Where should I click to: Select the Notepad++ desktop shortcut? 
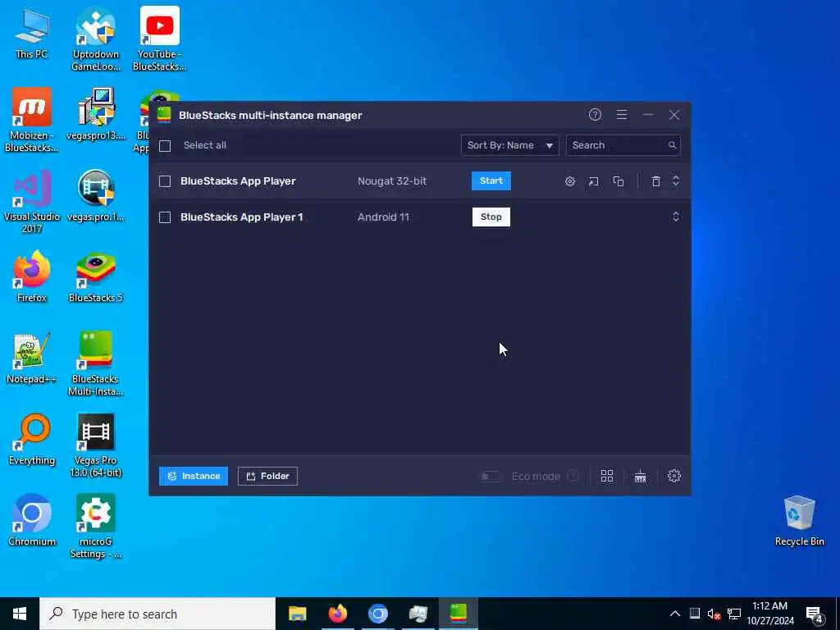click(x=32, y=358)
